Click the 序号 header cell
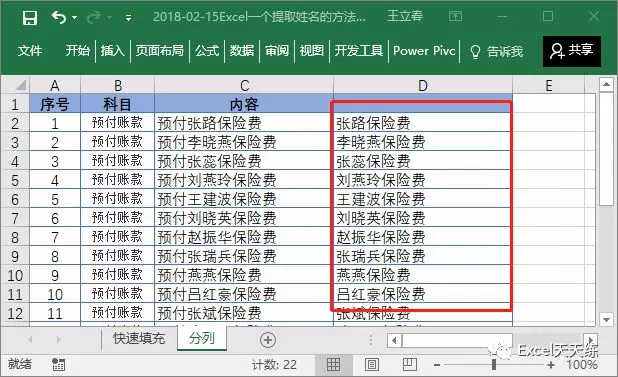 pos(55,104)
